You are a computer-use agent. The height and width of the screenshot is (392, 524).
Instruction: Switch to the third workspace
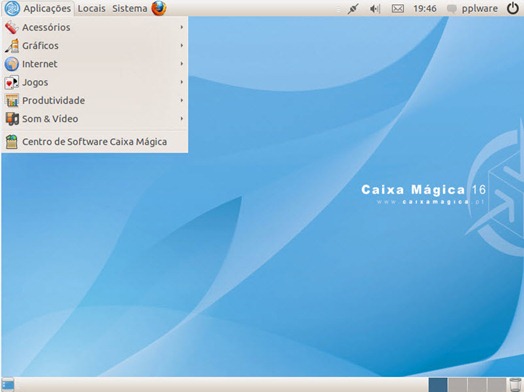tap(477, 385)
